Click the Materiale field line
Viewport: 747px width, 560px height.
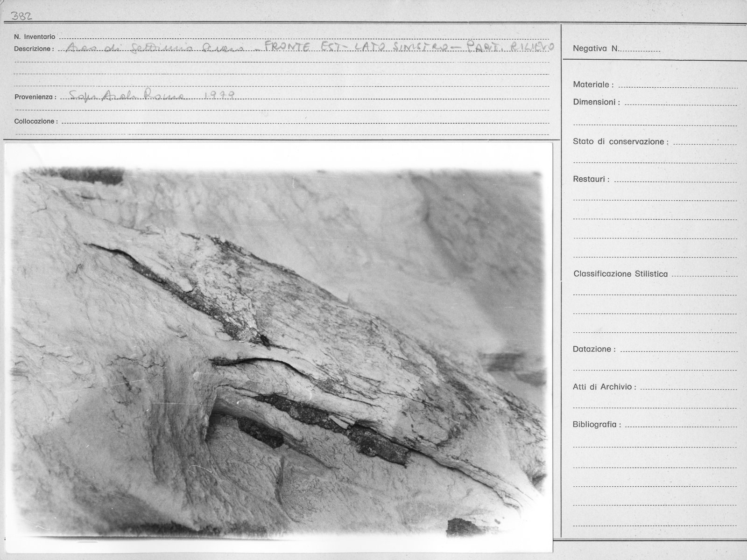(x=677, y=85)
